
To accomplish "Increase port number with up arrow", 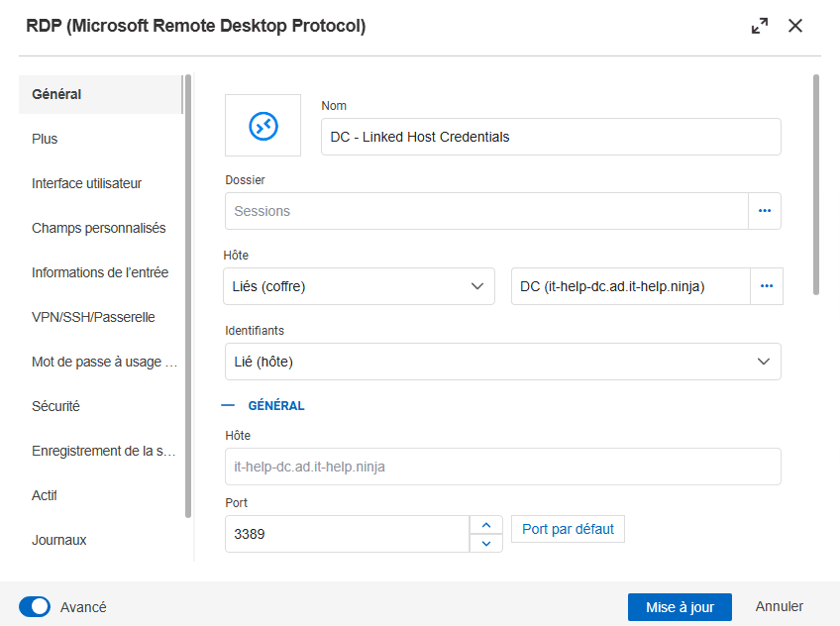I will (x=485, y=525).
